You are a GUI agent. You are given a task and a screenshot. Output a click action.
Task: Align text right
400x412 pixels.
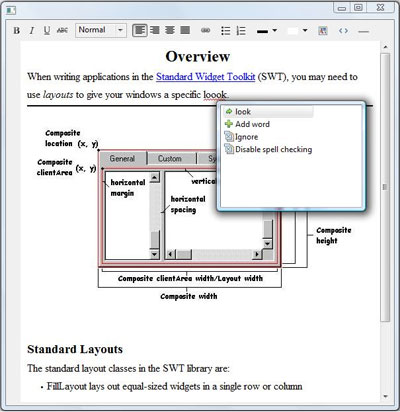pyautogui.click(x=155, y=30)
